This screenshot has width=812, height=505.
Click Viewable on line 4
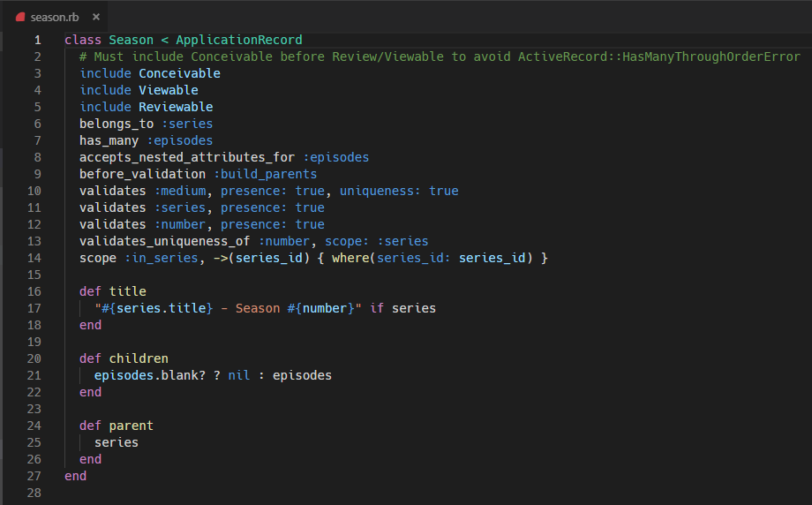click(169, 90)
